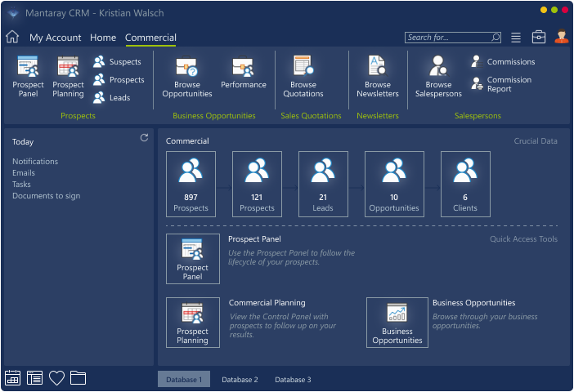The width and height of the screenshot is (574, 392).
Task: Click the 21 Leads tile
Action: (323, 184)
